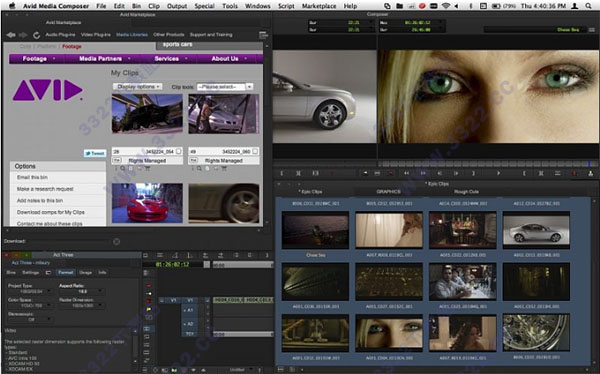600x374 pixels.
Task: Open the Marketplace menu in menu bar
Action: (x=319, y=6)
